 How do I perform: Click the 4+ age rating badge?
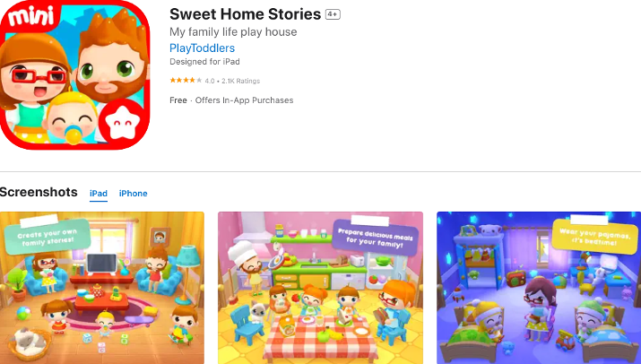pos(333,14)
